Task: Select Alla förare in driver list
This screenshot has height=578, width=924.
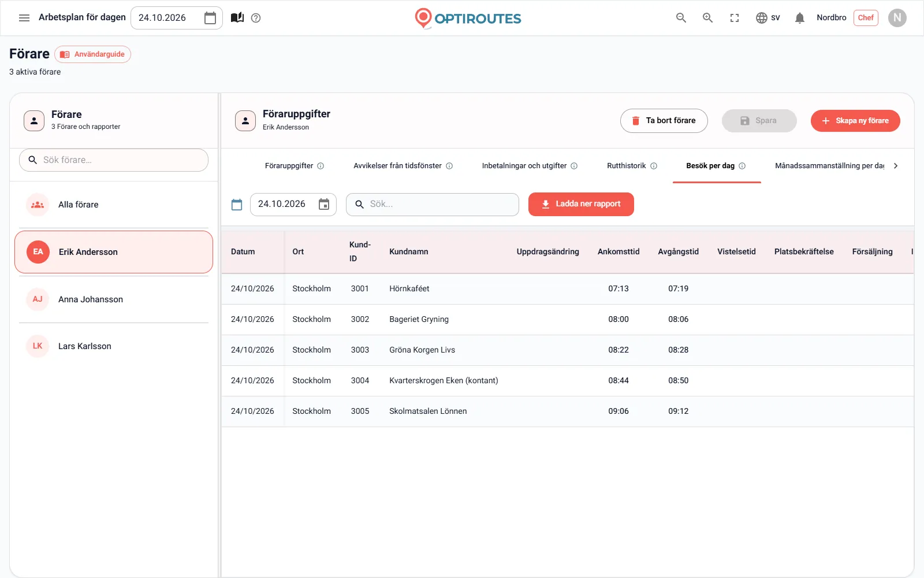Action: coord(114,205)
